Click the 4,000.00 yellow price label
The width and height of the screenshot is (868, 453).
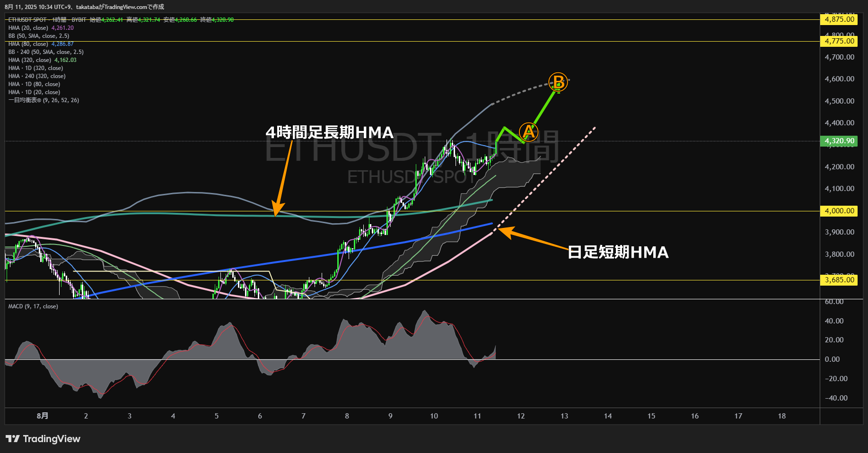pos(839,211)
